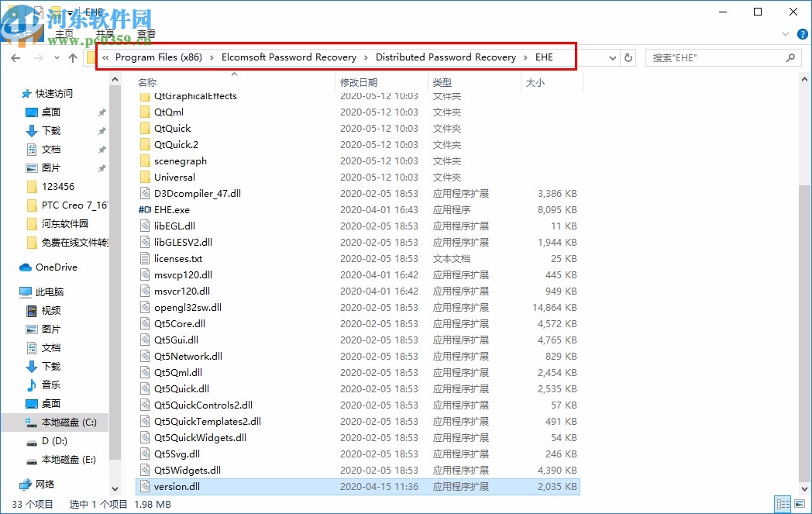
Task: Click the refresh icon beside address bar
Action: pos(628,57)
